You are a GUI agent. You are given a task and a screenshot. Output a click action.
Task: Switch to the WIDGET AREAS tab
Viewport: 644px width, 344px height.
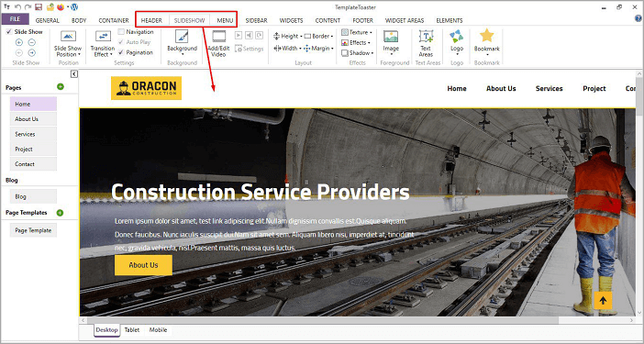click(405, 20)
